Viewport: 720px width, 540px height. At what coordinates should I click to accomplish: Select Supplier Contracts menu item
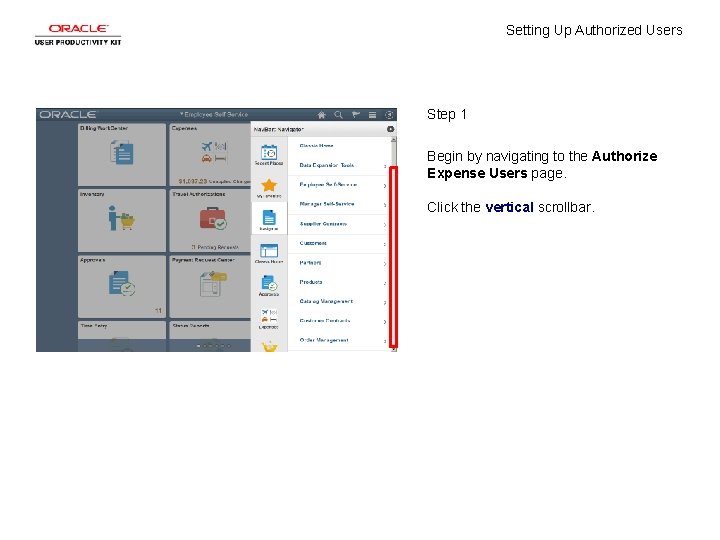323,224
